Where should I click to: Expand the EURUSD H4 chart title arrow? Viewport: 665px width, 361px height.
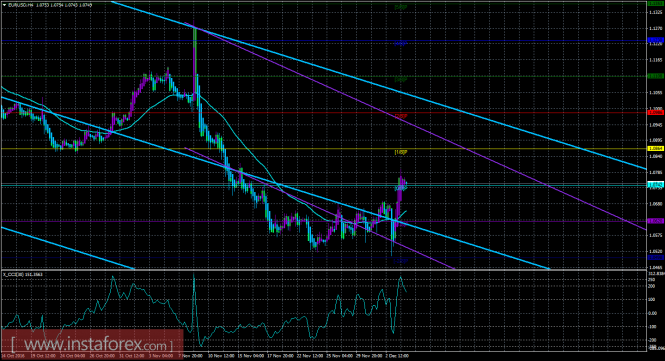tap(4, 5)
